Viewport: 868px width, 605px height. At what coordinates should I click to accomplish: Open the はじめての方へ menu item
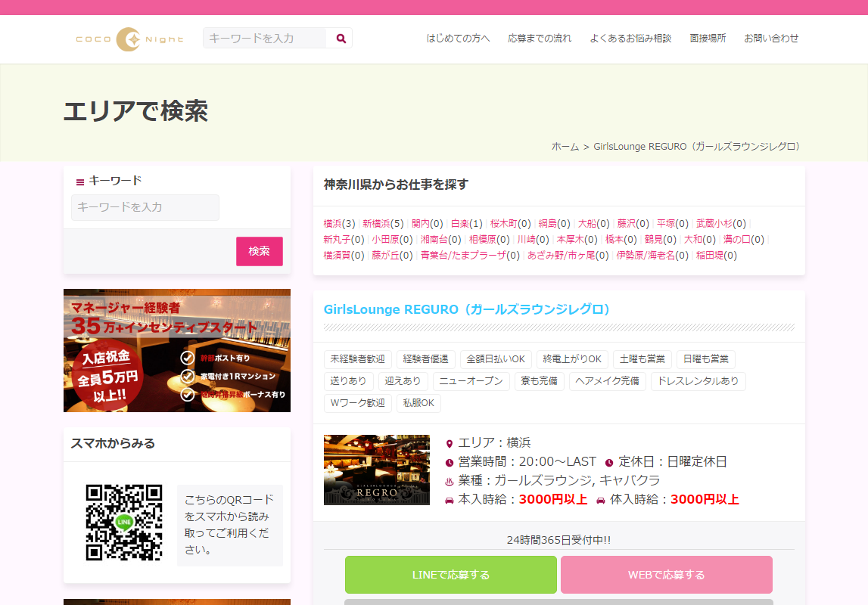(458, 38)
